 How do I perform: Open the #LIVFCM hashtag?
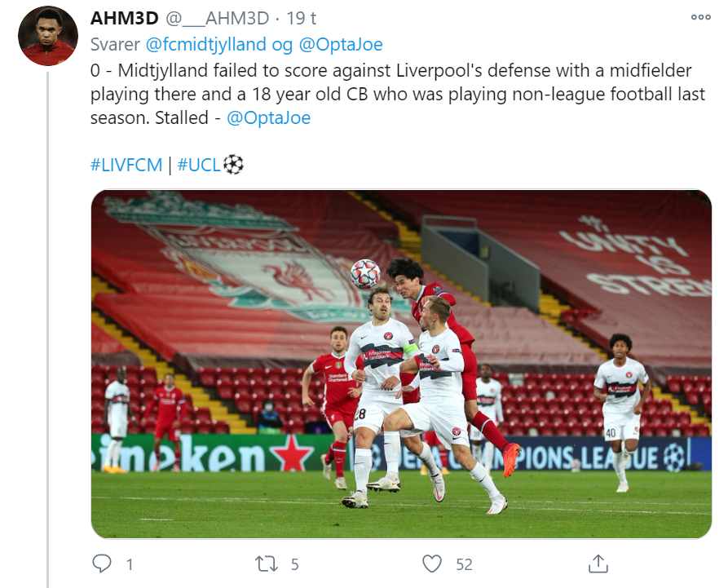pos(126,165)
